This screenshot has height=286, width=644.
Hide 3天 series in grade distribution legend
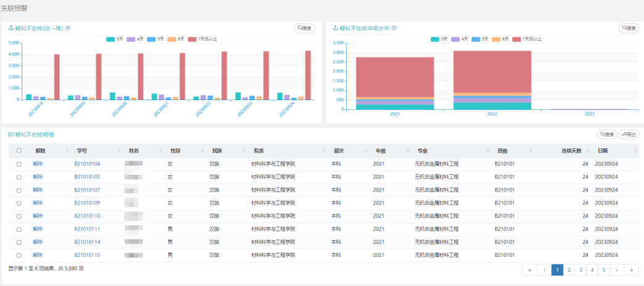439,39
